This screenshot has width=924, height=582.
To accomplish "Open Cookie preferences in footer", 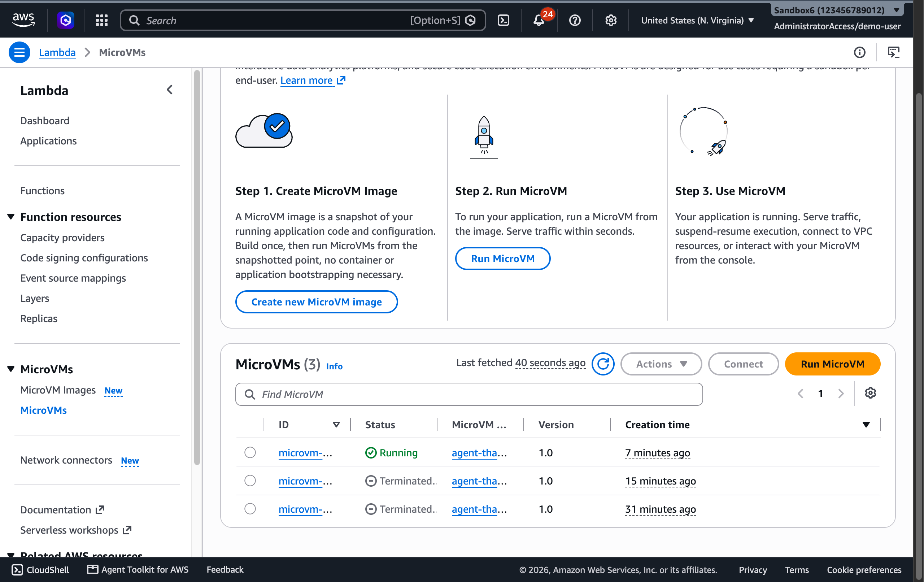I will coord(864,570).
